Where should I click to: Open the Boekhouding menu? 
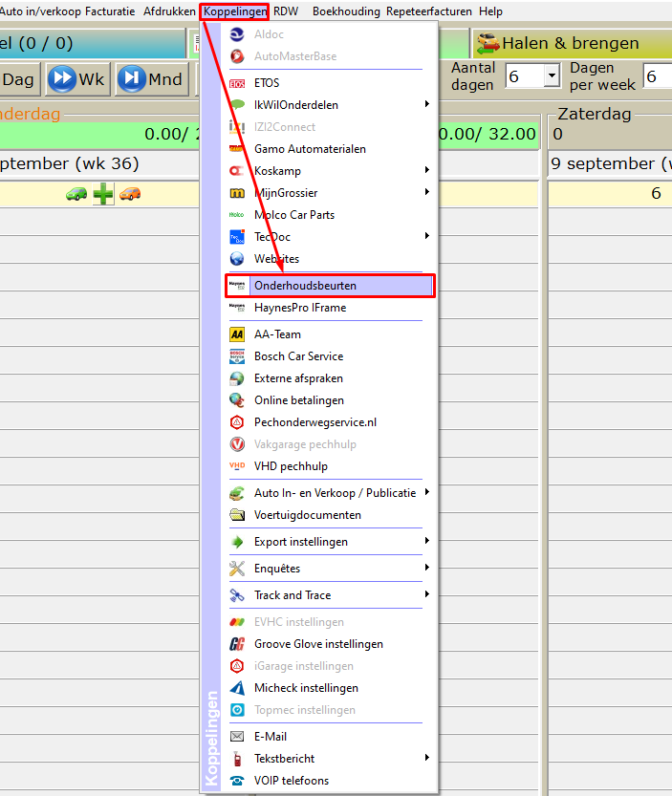346,11
